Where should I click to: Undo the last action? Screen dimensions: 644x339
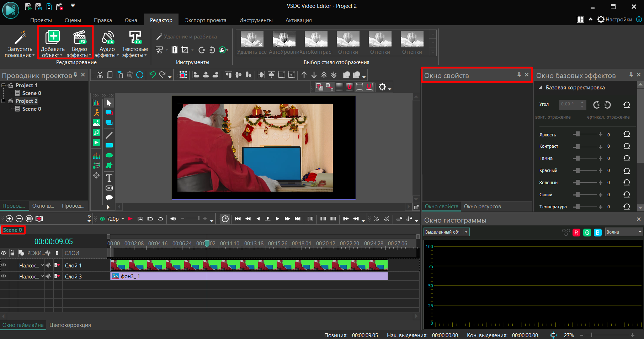(x=153, y=75)
